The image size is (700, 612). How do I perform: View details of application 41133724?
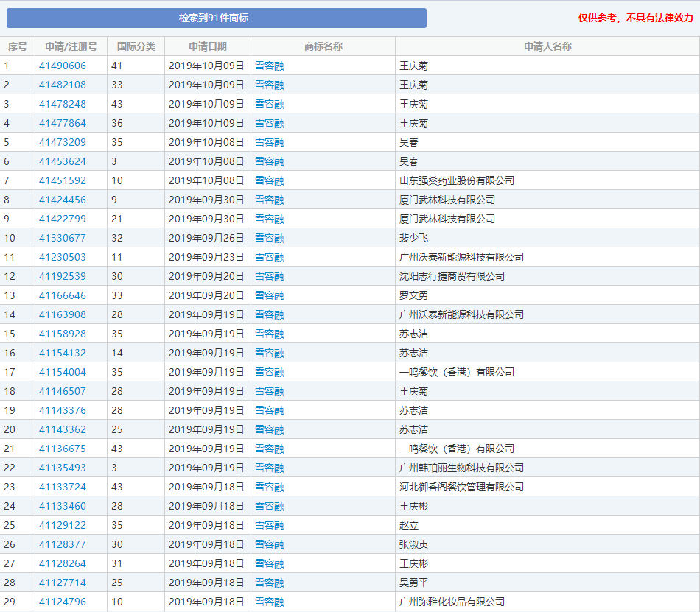coord(63,488)
